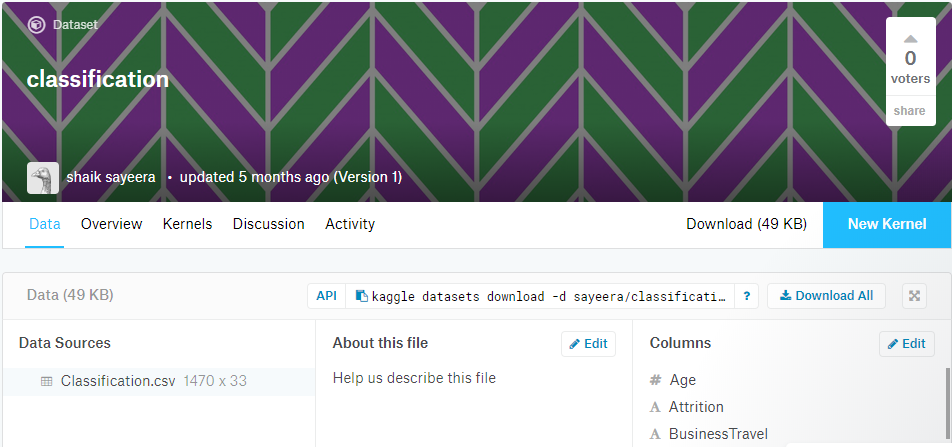Open the Kernels tab
This screenshot has height=447, width=952.
[x=188, y=224]
